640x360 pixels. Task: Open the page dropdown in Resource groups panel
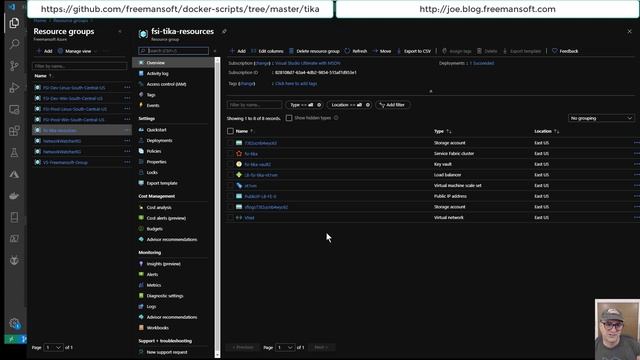[x=53, y=347]
